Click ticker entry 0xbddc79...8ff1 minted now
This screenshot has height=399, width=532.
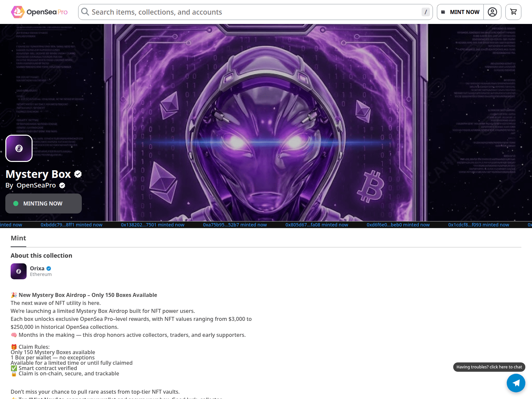(71, 225)
